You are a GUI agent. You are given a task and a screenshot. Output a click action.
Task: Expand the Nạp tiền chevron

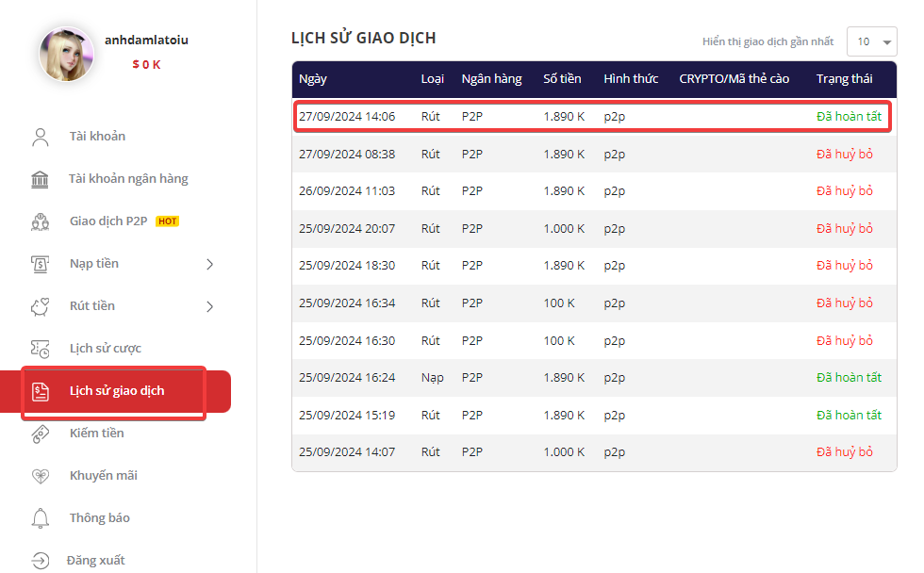click(x=209, y=265)
